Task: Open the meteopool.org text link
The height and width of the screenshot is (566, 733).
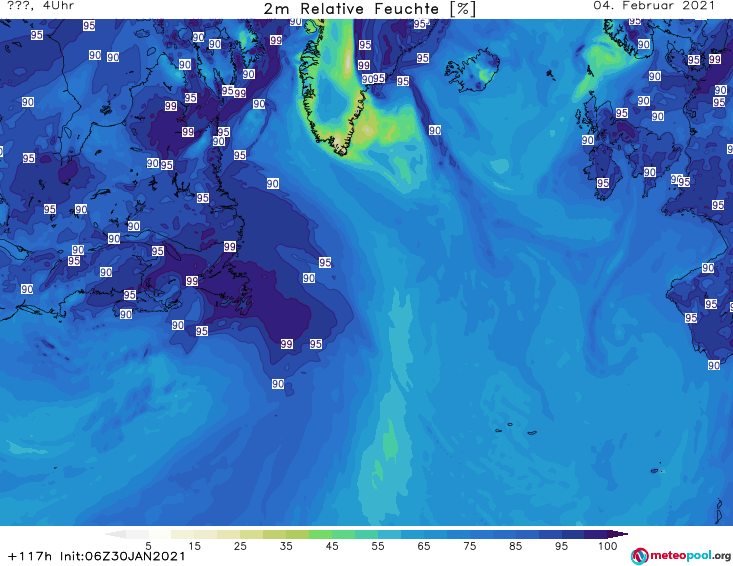Action: (x=690, y=556)
